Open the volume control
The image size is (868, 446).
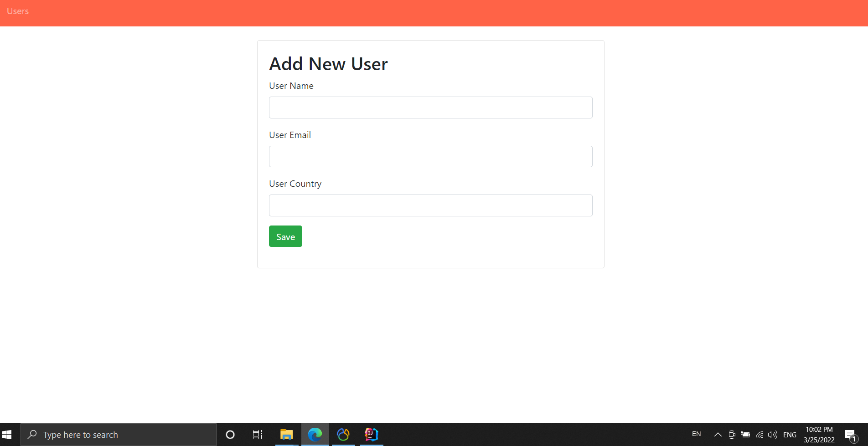click(772, 434)
